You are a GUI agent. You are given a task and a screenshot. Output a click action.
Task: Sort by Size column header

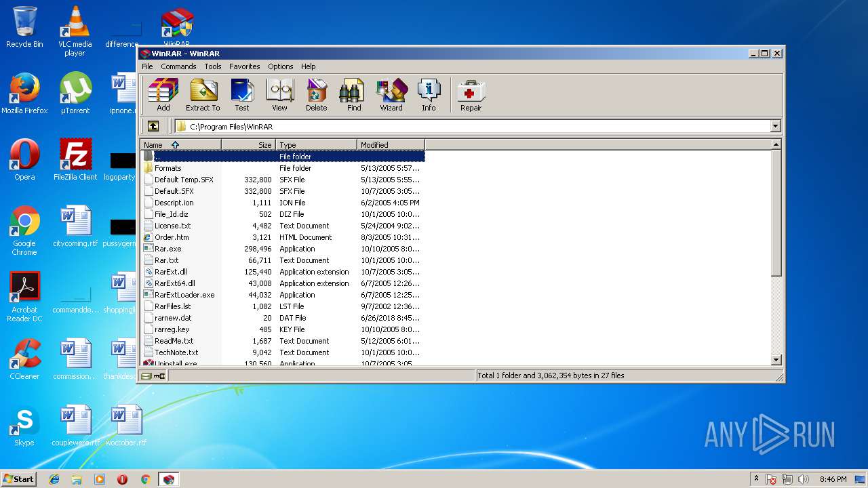coord(249,144)
